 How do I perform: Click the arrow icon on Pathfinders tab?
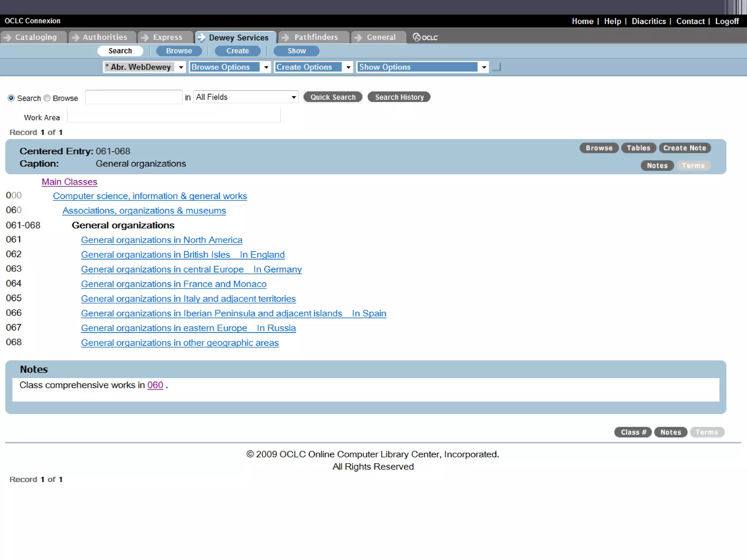coord(285,37)
